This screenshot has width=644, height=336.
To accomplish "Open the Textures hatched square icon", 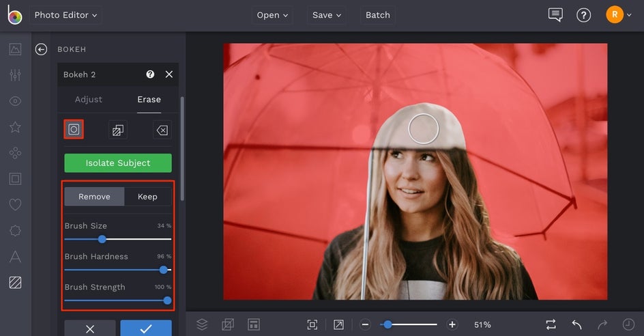I will coord(15,283).
